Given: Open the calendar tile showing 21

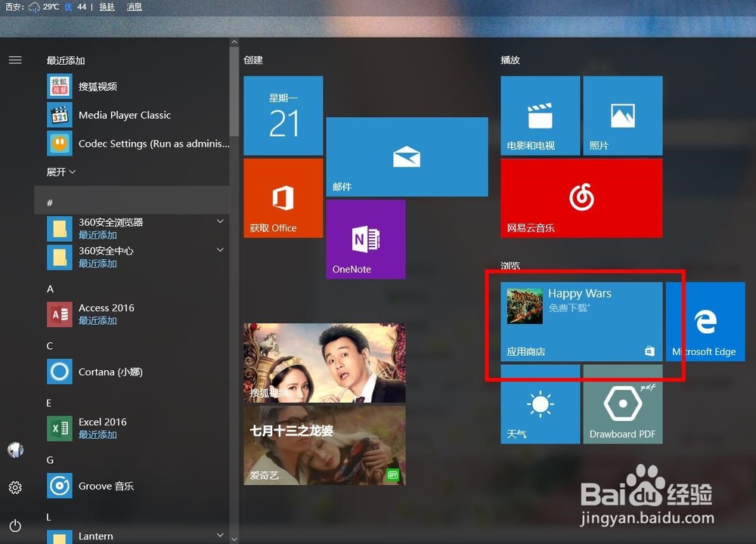Looking at the screenshot, I should click(283, 116).
